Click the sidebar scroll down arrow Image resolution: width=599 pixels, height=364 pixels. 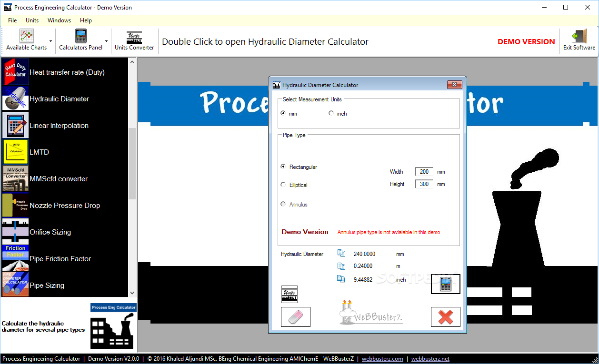coord(132,293)
